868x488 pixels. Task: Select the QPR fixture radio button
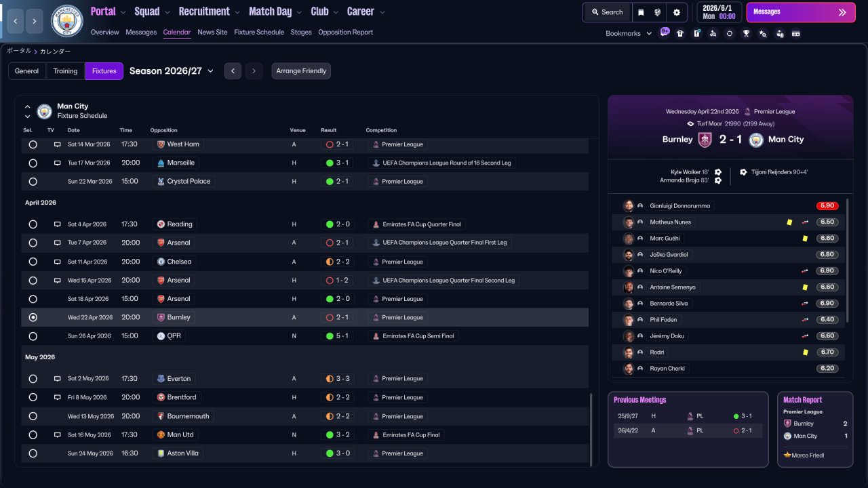33,336
